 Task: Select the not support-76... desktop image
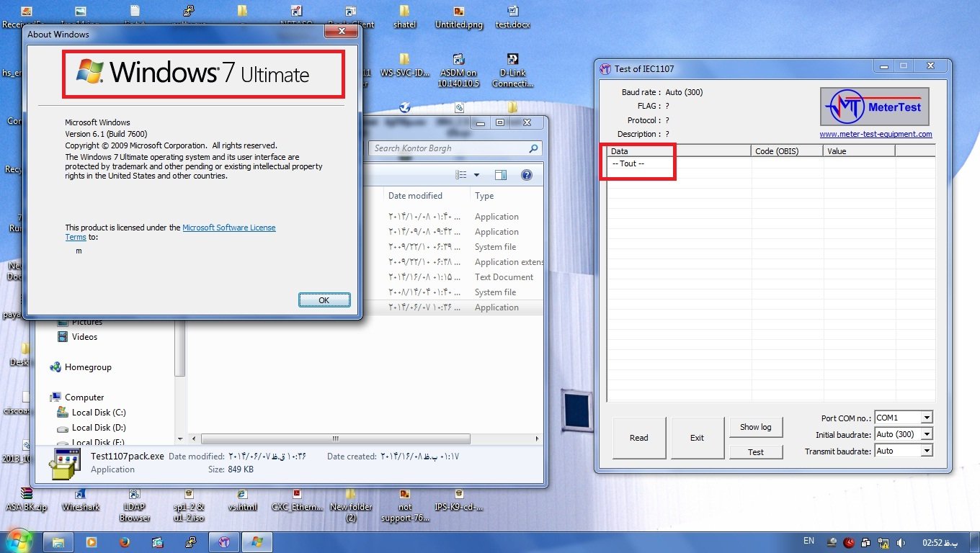click(405, 504)
